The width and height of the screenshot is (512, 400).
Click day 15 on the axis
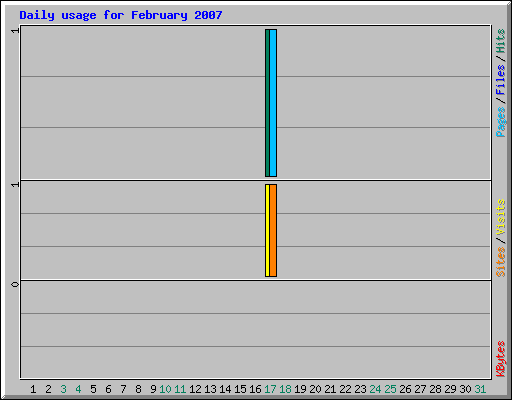[240, 389]
